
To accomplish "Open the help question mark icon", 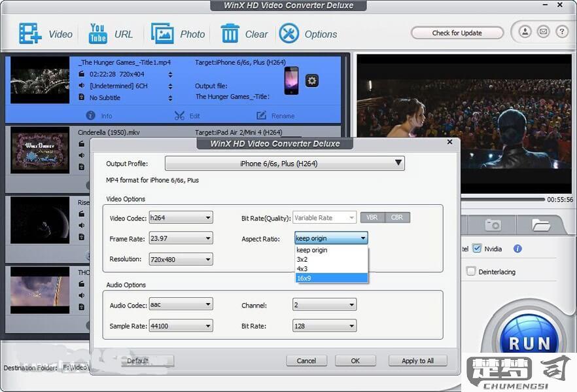I will click(562, 32).
